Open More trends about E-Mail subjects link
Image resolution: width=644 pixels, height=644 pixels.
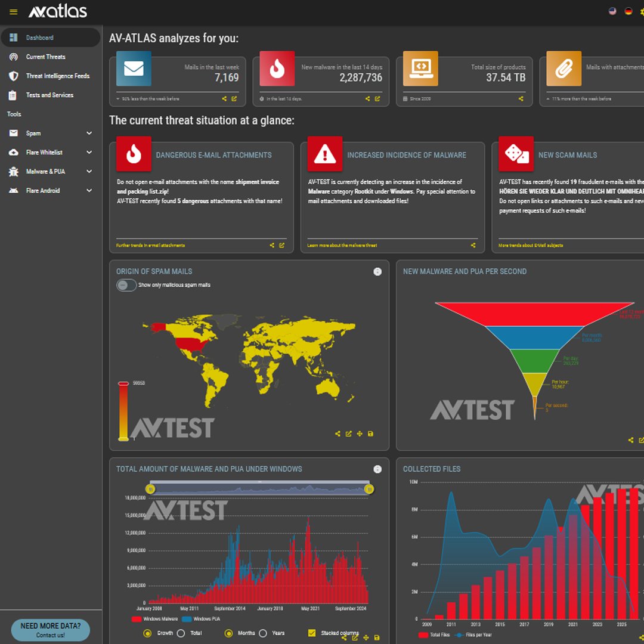pyautogui.click(x=531, y=245)
